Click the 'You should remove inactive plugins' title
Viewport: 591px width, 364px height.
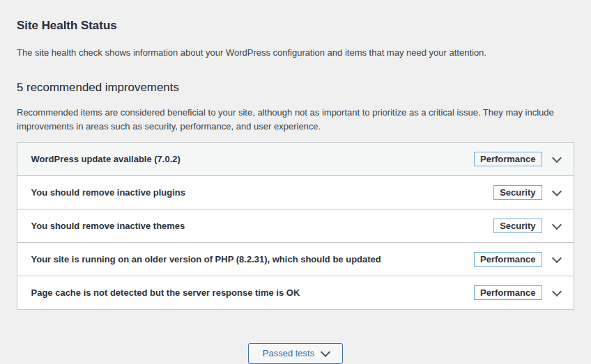108,192
